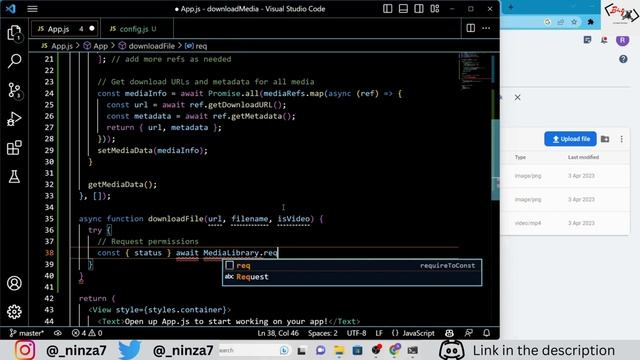
Task: Open the profile avatar in browser
Action: pyautogui.click(x=622, y=40)
